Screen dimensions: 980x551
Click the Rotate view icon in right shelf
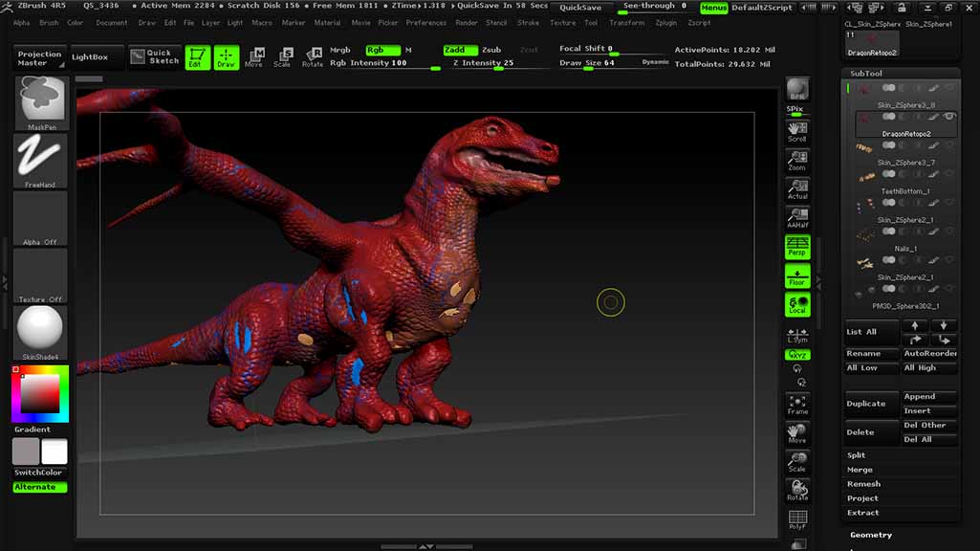pyautogui.click(x=797, y=491)
